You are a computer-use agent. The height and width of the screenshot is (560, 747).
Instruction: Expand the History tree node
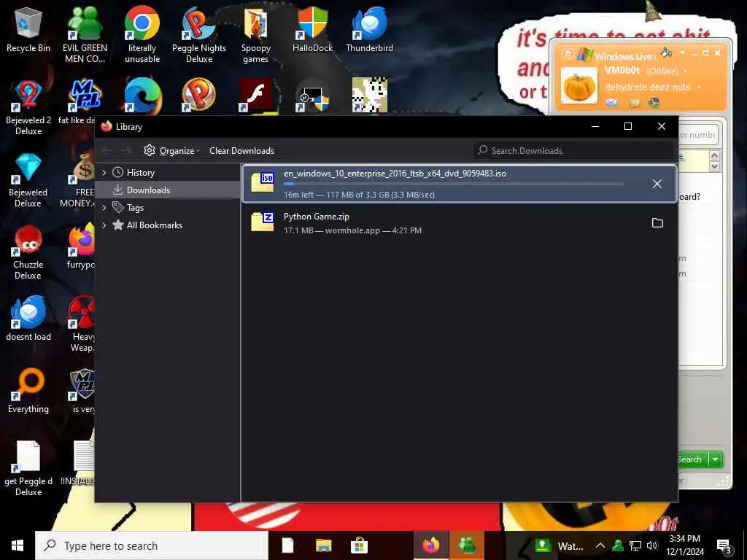(104, 172)
